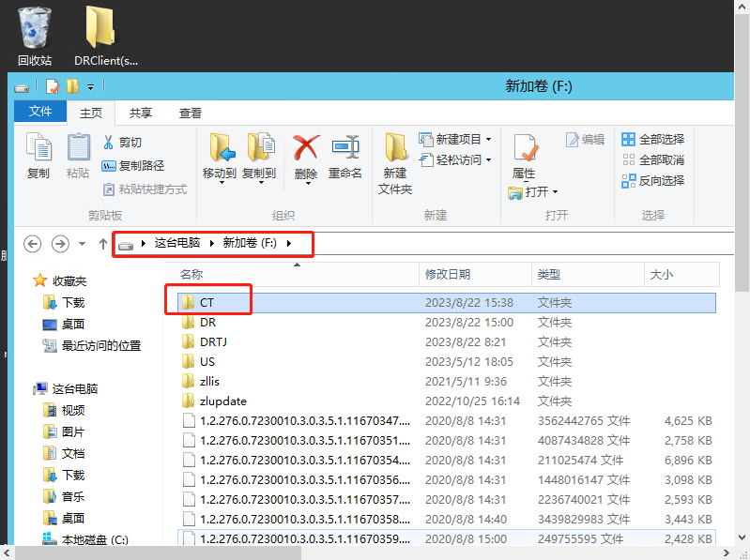Click quick access New folder icon in title bar
750x560 pixels.
point(72,86)
